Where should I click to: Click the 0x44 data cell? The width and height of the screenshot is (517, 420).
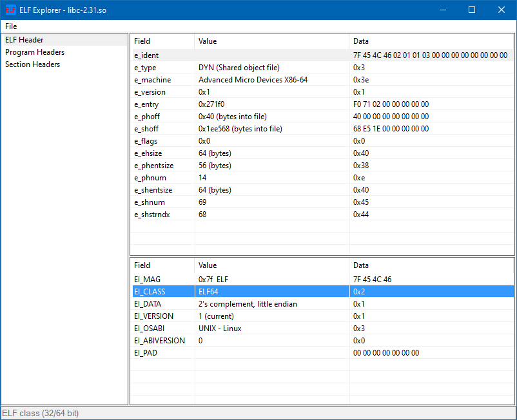coord(361,215)
